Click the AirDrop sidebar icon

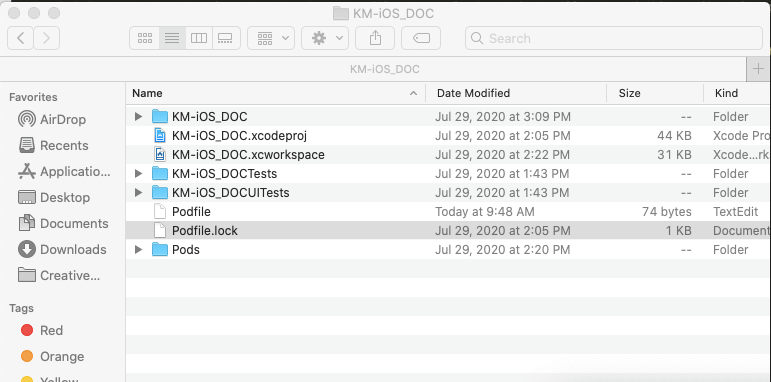pyautogui.click(x=27, y=119)
